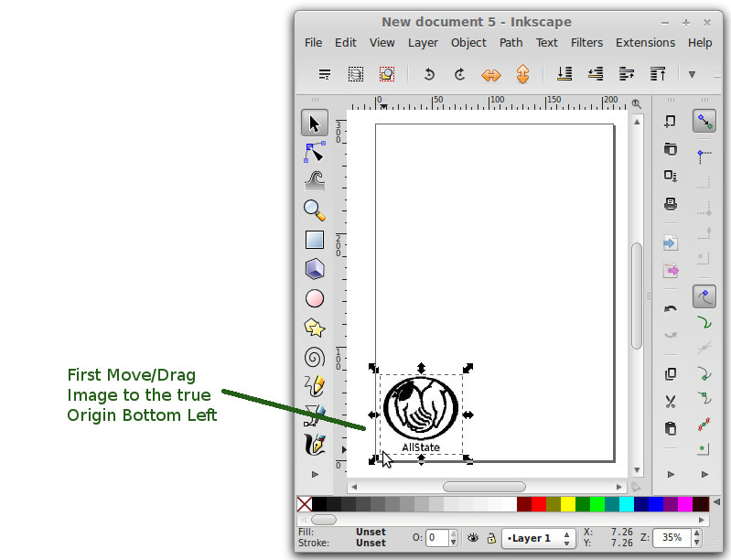The width and height of the screenshot is (731, 560).
Task: Toggle snap nodes or handles
Action: click(x=704, y=297)
